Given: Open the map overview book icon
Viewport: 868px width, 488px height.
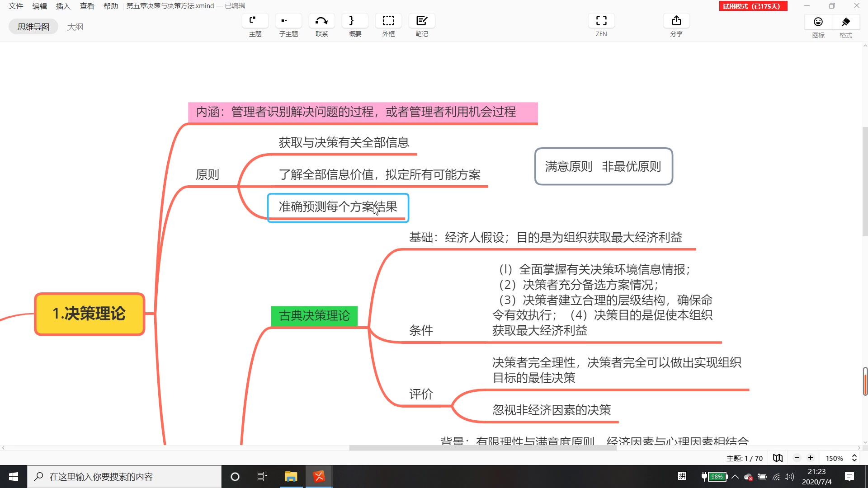Looking at the screenshot, I should pyautogui.click(x=778, y=458).
